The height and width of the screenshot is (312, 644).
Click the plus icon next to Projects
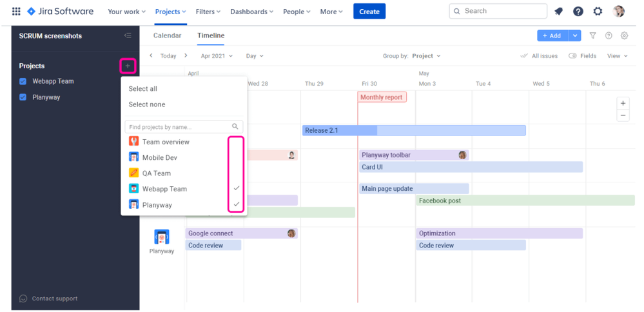pyautogui.click(x=128, y=66)
